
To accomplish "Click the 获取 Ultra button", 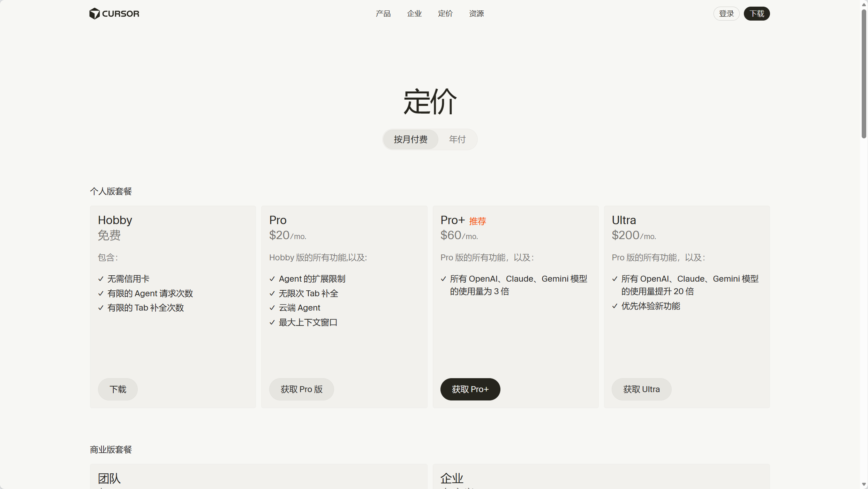I will tap(641, 389).
